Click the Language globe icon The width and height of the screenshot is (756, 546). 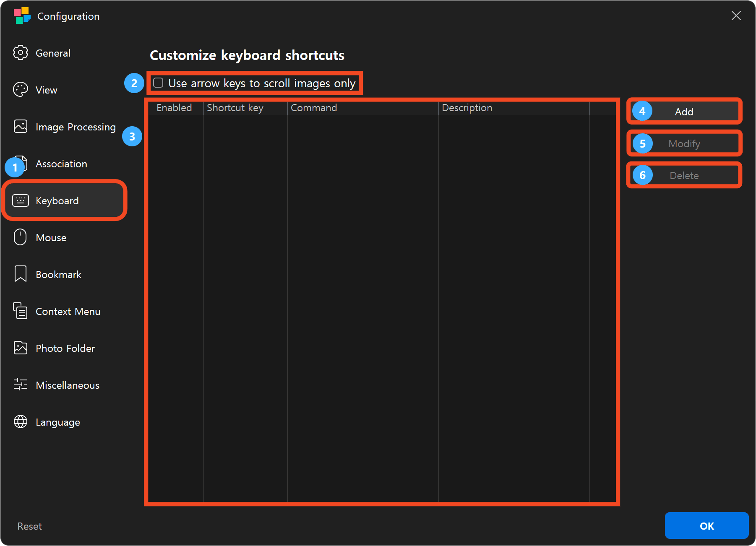[21, 421]
